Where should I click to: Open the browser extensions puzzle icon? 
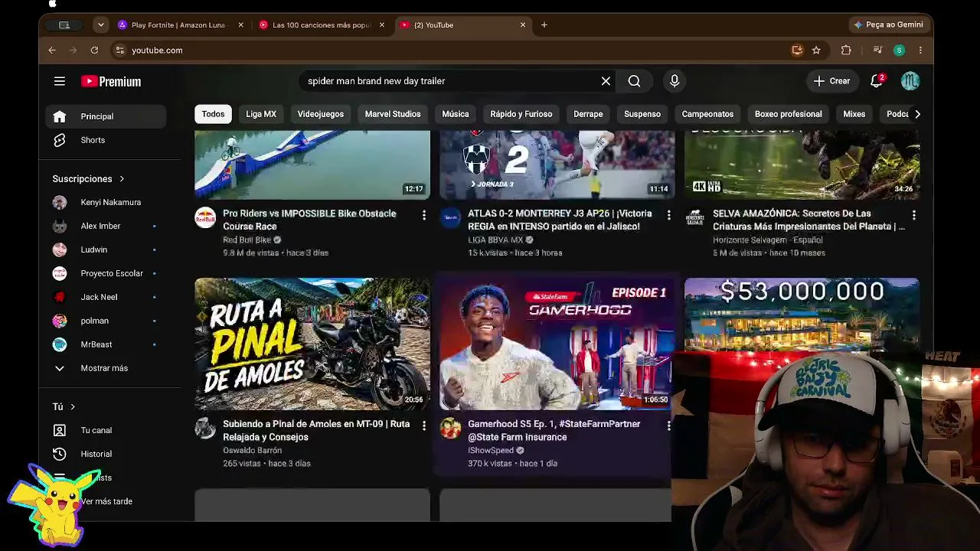[846, 51]
